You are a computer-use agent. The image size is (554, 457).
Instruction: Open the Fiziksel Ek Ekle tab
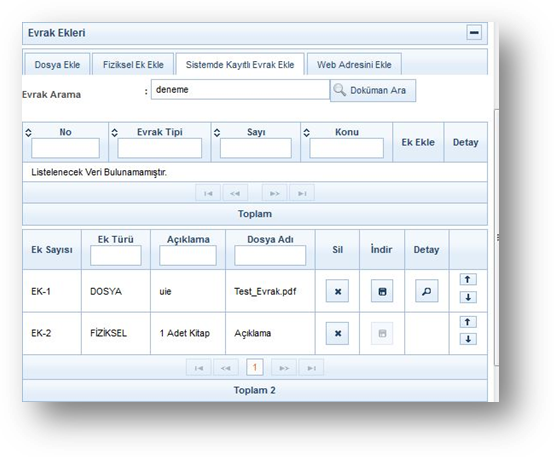(x=133, y=65)
